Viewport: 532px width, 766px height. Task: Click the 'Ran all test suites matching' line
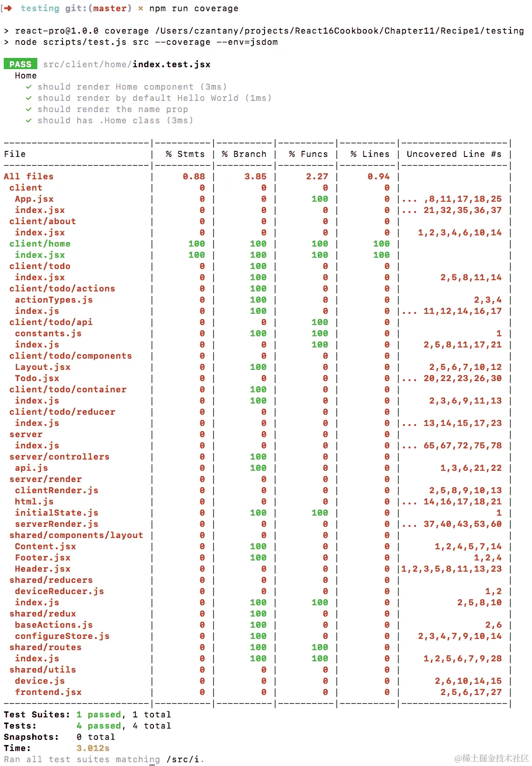[104, 759]
